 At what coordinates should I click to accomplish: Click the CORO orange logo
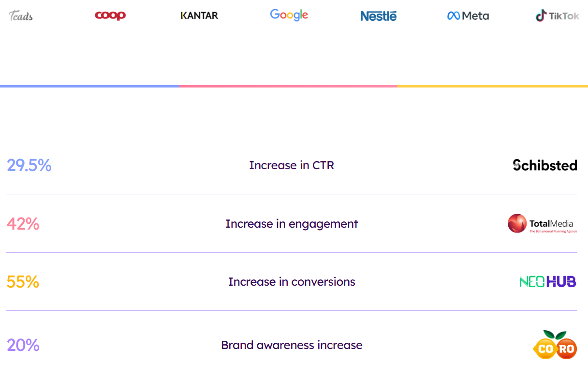[x=555, y=345]
